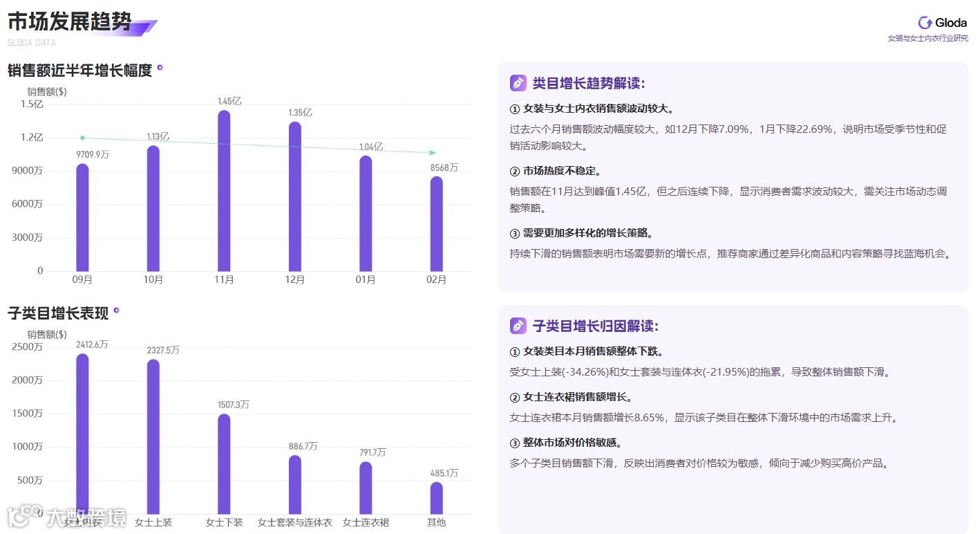The width and height of the screenshot is (980, 534).
Task: Click the 女士连衣裙 bar in subcategory chart
Action: pos(365,488)
